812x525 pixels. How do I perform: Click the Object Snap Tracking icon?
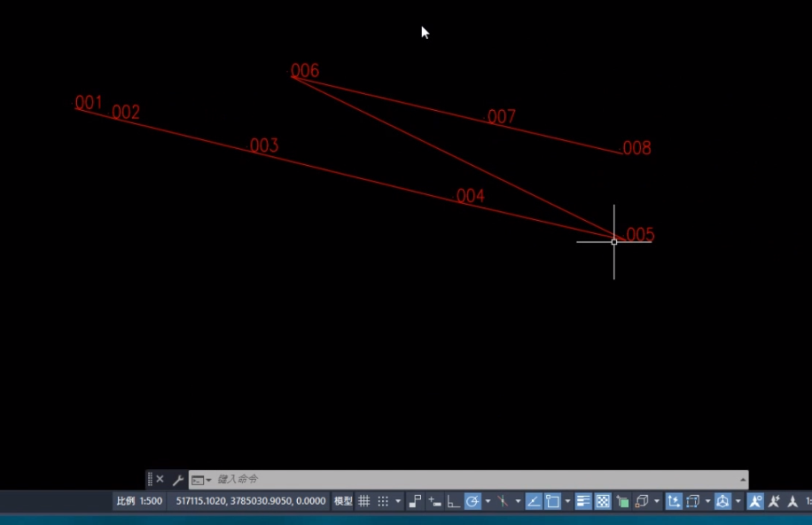[534, 501]
